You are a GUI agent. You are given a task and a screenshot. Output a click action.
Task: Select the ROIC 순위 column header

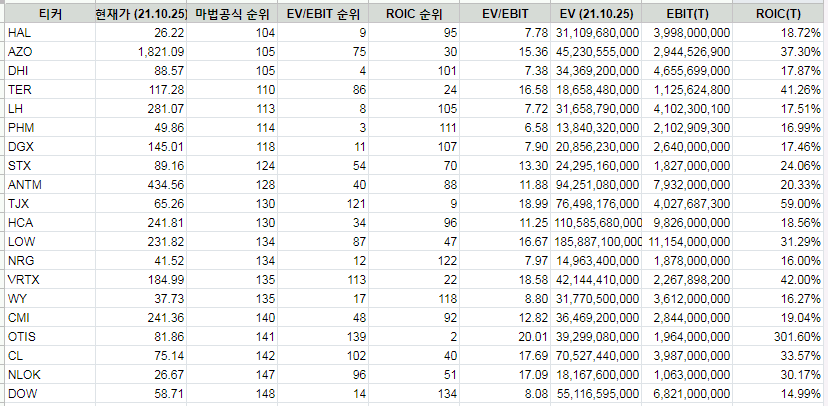tap(414, 14)
